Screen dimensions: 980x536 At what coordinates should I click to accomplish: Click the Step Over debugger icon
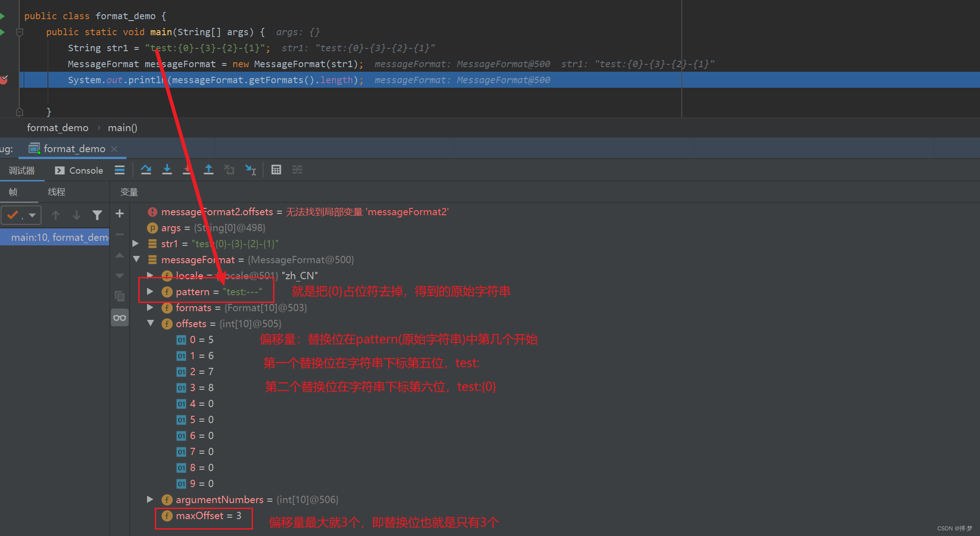(146, 170)
